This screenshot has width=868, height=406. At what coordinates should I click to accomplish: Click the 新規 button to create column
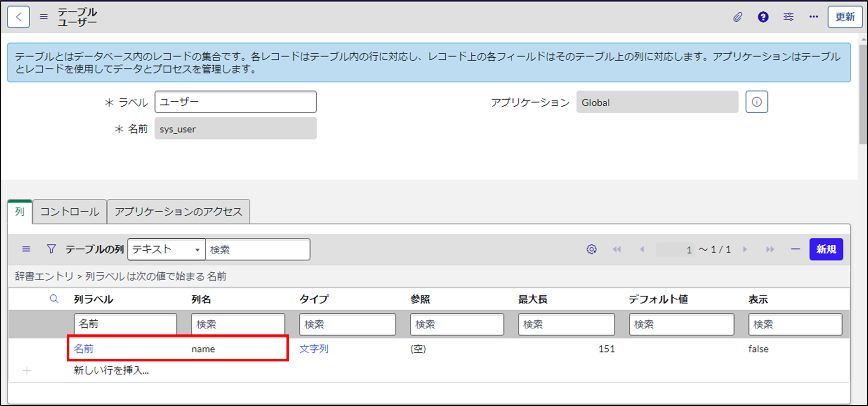[826, 249]
